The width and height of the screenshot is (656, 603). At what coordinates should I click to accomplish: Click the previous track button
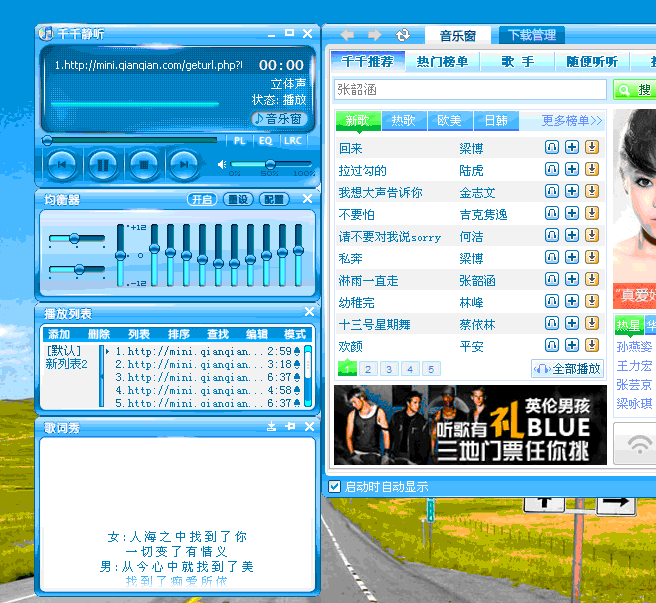62,165
